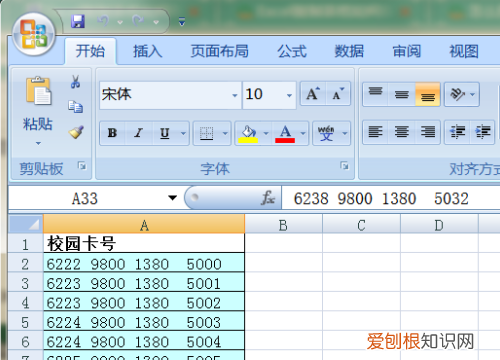The image size is (500, 360).
Task: Save the workbook with floppy icon
Action: [77, 22]
